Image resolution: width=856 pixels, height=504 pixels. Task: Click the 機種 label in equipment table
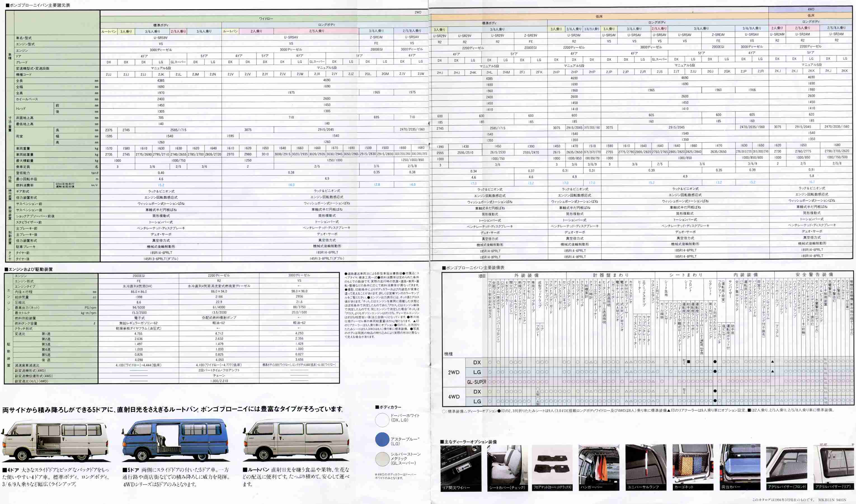(448, 354)
